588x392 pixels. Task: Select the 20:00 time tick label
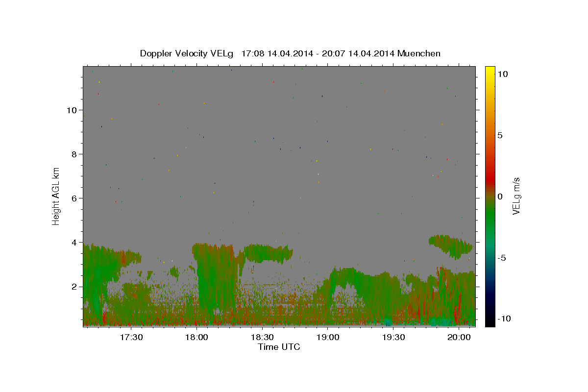coord(459,337)
